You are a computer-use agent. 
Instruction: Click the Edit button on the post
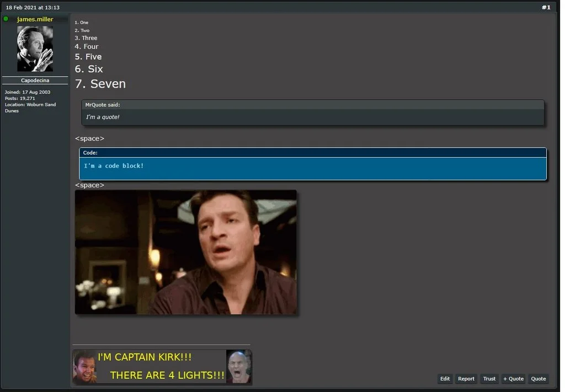click(445, 379)
